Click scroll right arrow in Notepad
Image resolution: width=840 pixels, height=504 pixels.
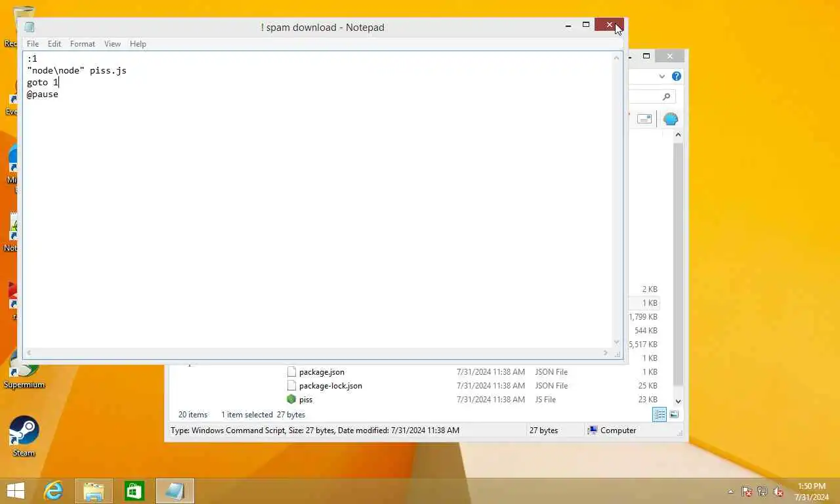pos(605,353)
